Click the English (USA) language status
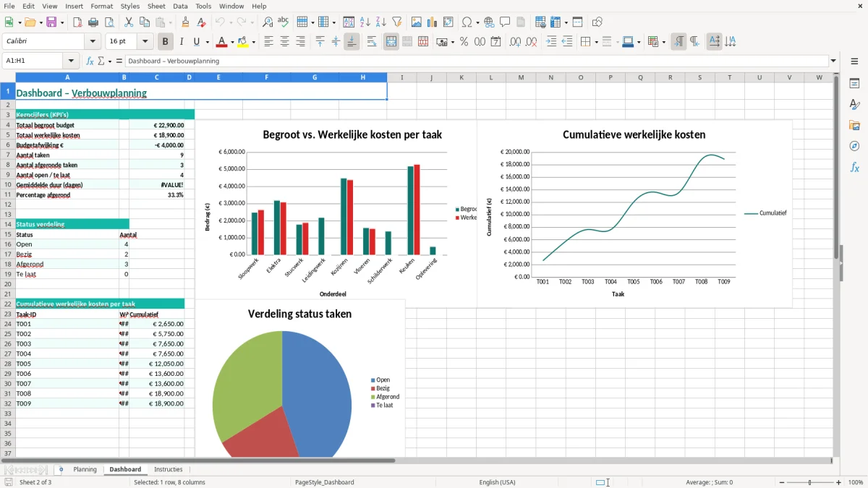The width and height of the screenshot is (868, 488). click(x=497, y=482)
